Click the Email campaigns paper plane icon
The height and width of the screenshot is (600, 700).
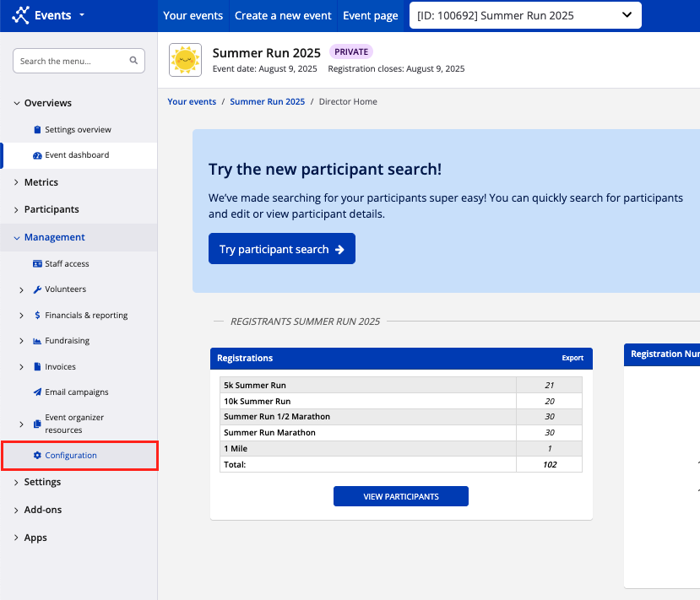[37, 392]
